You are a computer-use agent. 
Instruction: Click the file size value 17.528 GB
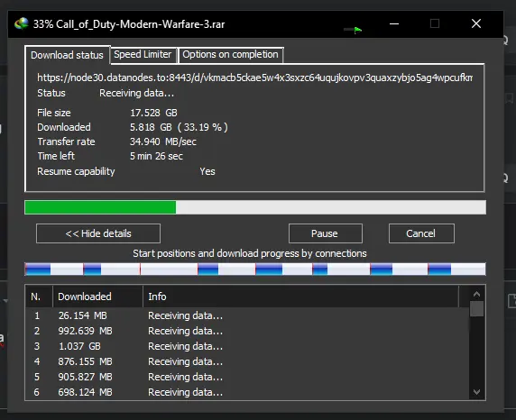[x=153, y=113]
